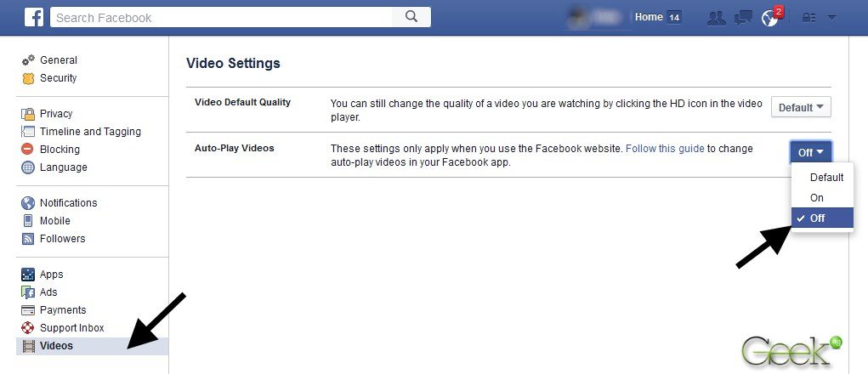868x374 pixels.
Task: Click the Video Default Quality label
Action: (x=242, y=102)
